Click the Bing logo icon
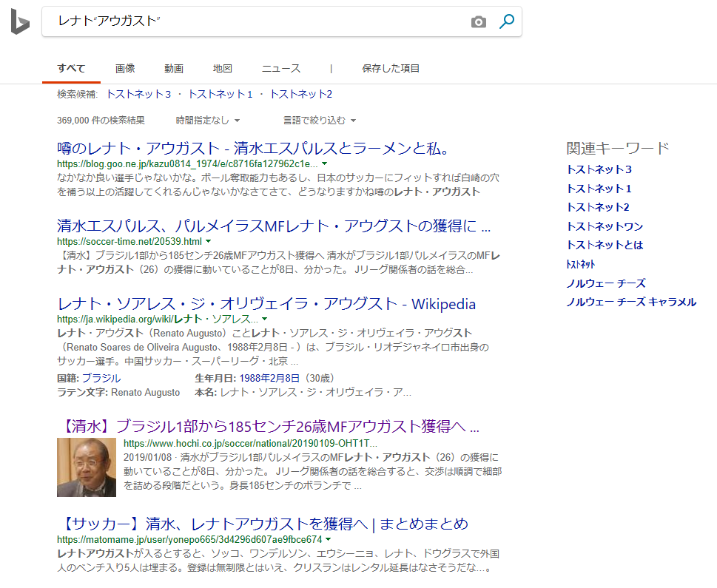The image size is (717, 588). tap(20, 22)
